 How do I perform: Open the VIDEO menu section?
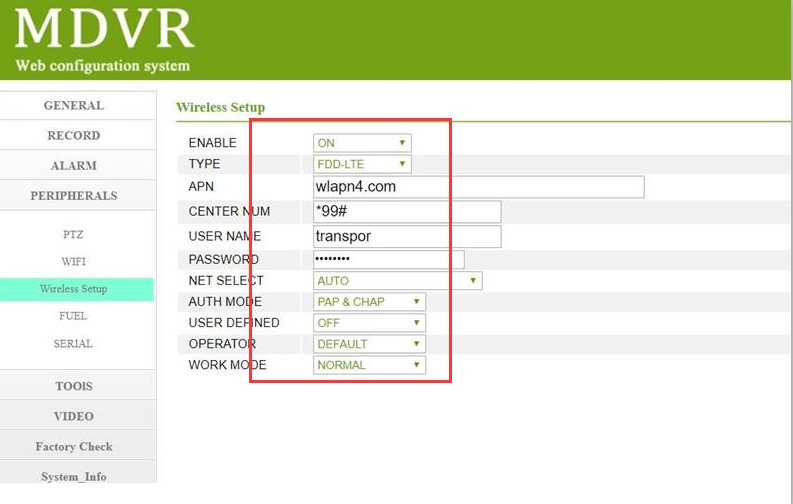click(x=77, y=416)
